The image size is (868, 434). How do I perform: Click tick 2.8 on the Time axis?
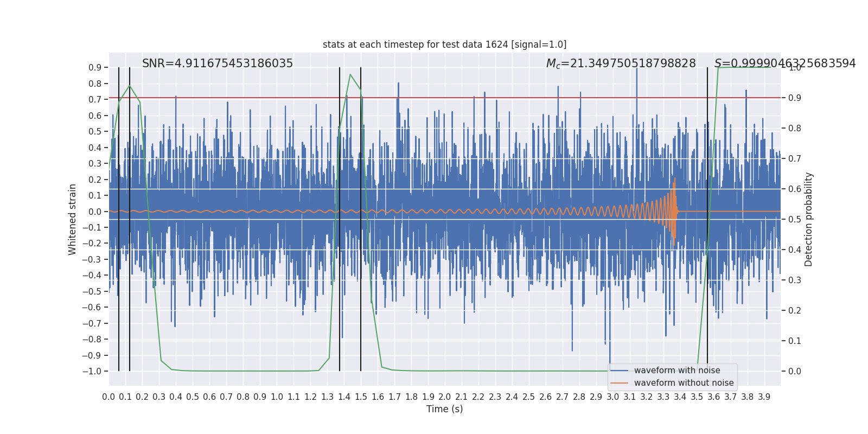(x=579, y=397)
